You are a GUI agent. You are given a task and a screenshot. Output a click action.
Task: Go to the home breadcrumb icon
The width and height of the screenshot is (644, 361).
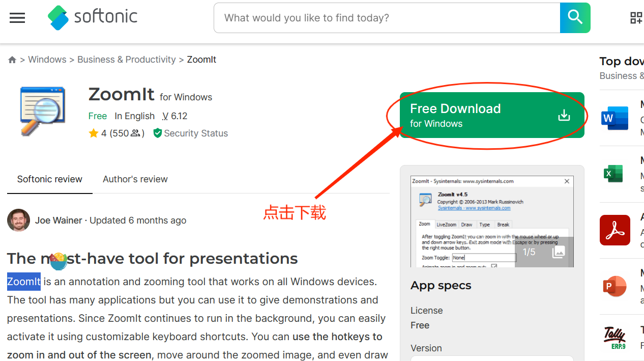pyautogui.click(x=12, y=60)
